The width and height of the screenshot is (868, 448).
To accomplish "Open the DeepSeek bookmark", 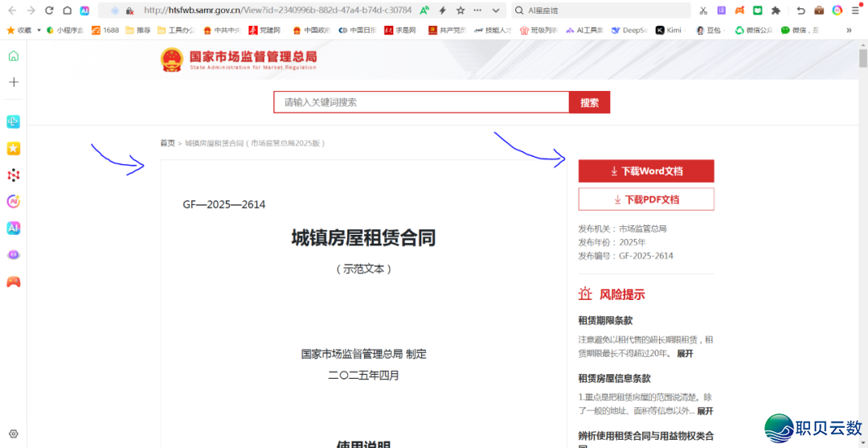I will (x=628, y=30).
